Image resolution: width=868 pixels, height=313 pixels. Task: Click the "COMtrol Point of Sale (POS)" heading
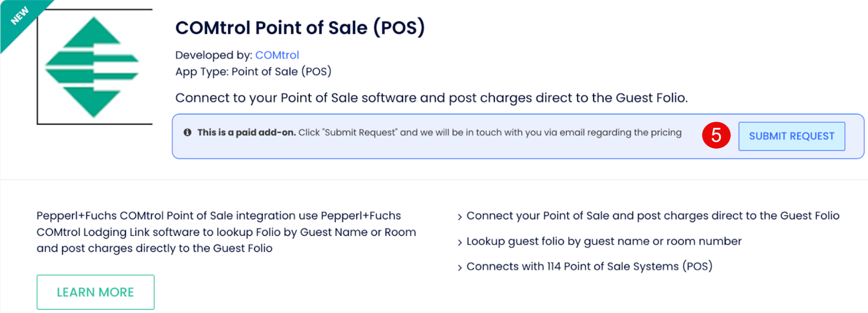300,27
